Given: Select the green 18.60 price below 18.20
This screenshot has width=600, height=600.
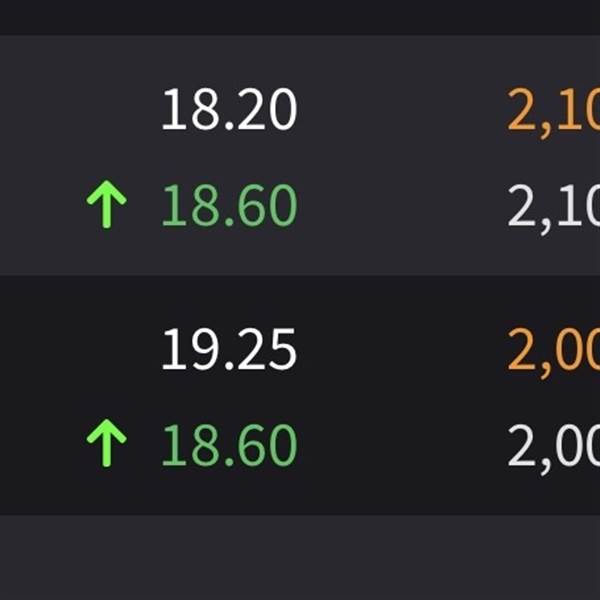Looking at the screenshot, I should click(x=229, y=206).
